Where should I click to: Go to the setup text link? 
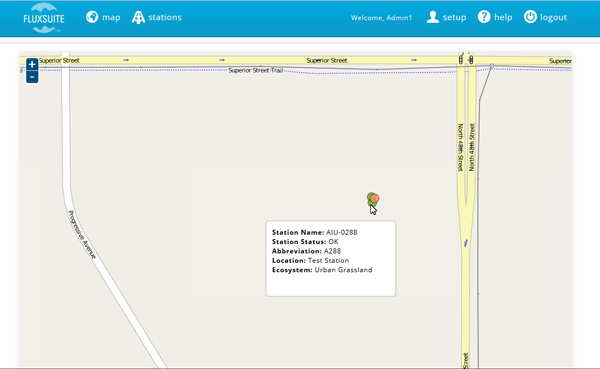[x=454, y=17]
